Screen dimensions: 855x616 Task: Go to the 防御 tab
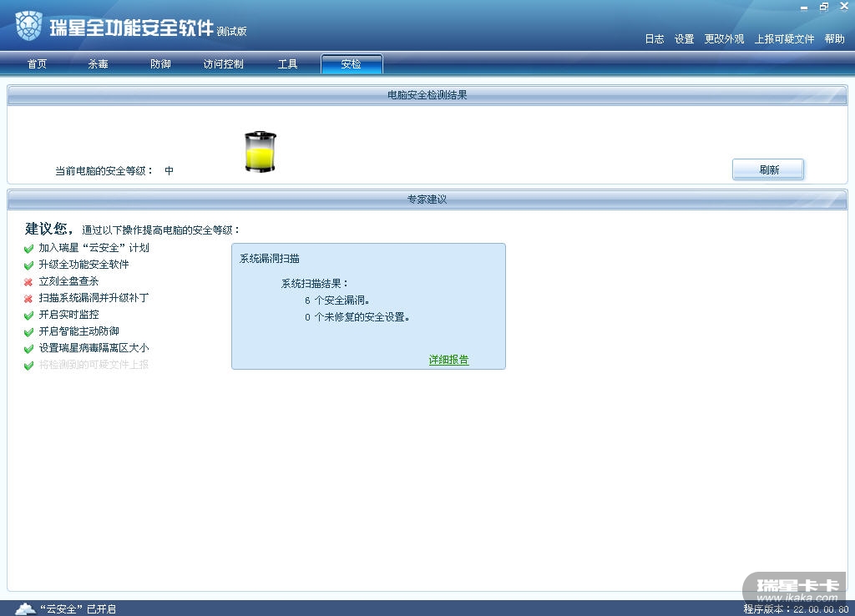(x=160, y=63)
